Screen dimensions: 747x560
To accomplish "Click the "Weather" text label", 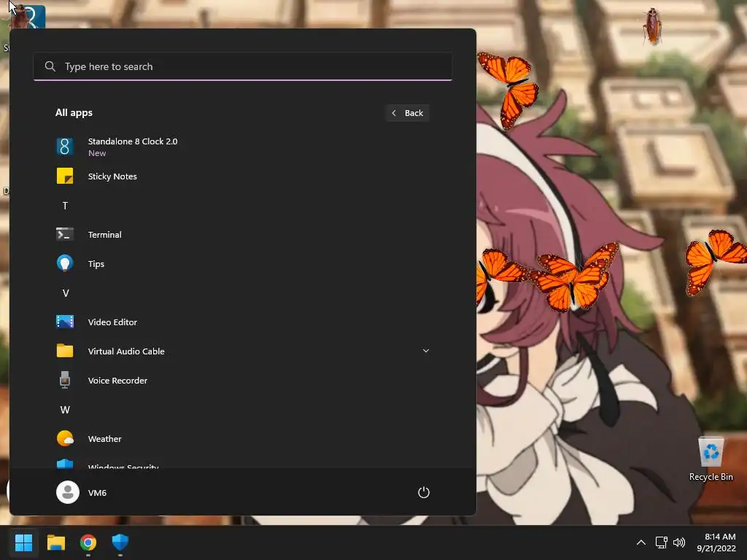I will tap(105, 438).
